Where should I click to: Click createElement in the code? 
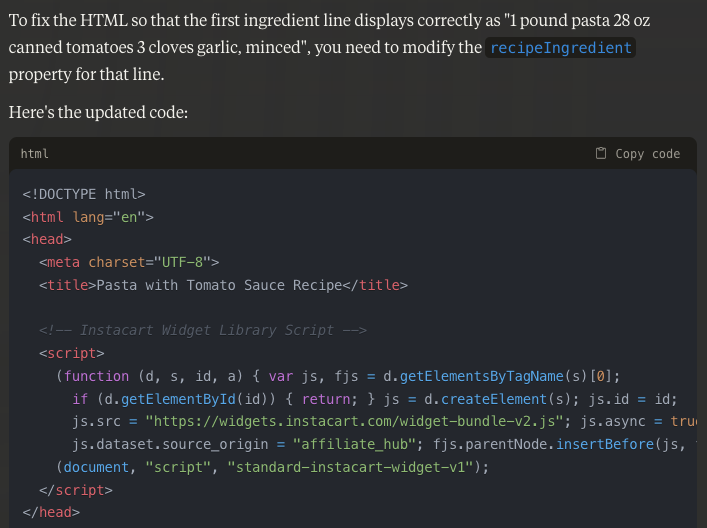[x=494, y=399]
